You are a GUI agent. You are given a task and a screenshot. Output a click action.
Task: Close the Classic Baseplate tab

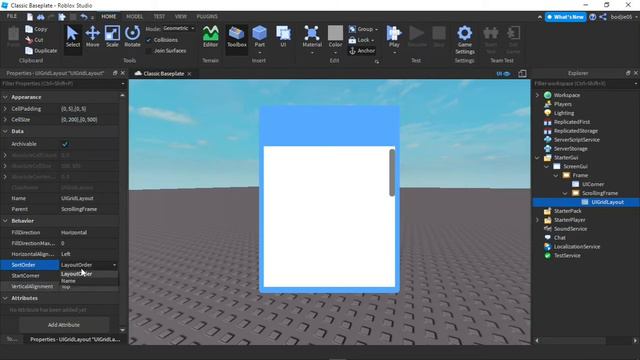pos(189,74)
